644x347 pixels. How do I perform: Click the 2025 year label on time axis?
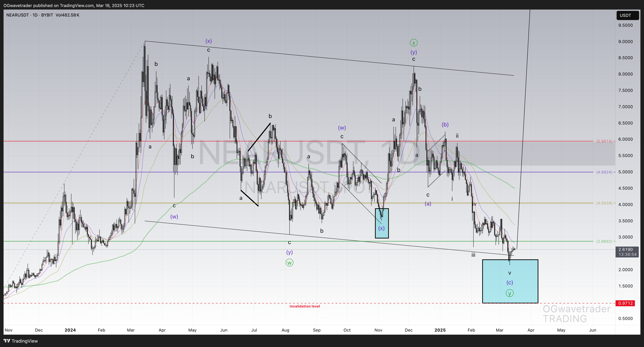coord(440,330)
